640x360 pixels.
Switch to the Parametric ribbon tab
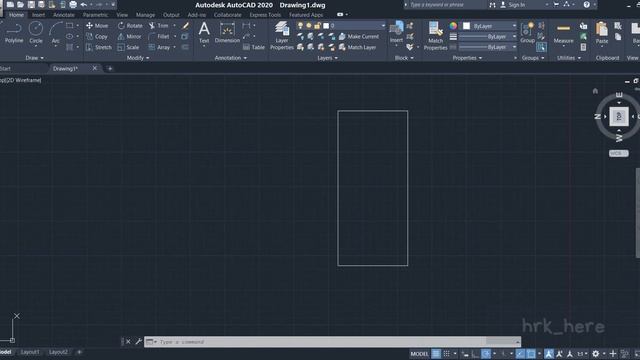[x=96, y=15]
